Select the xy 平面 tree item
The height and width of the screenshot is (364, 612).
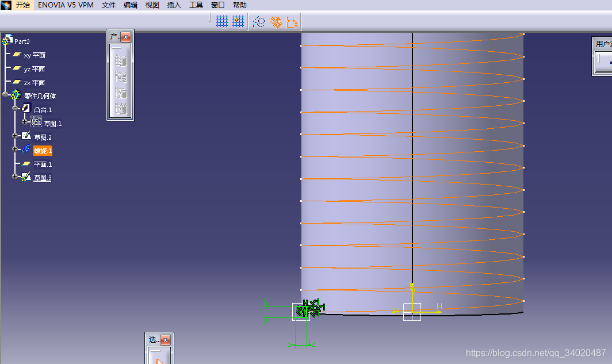[35, 55]
